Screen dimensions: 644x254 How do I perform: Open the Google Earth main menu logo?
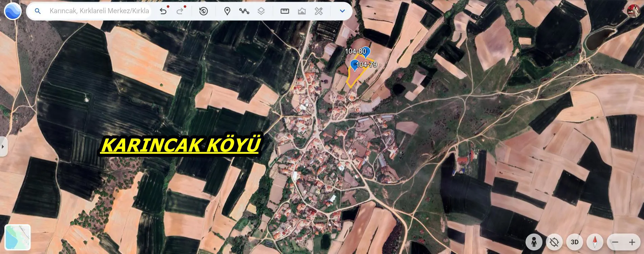click(13, 11)
